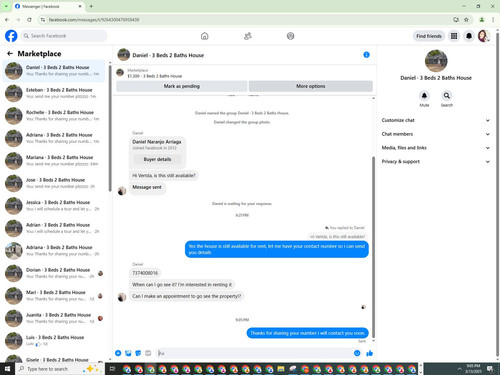Click the chat messages vertical scrollbar
Image resolution: width=500 pixels, height=375 pixels.
[x=373, y=247]
